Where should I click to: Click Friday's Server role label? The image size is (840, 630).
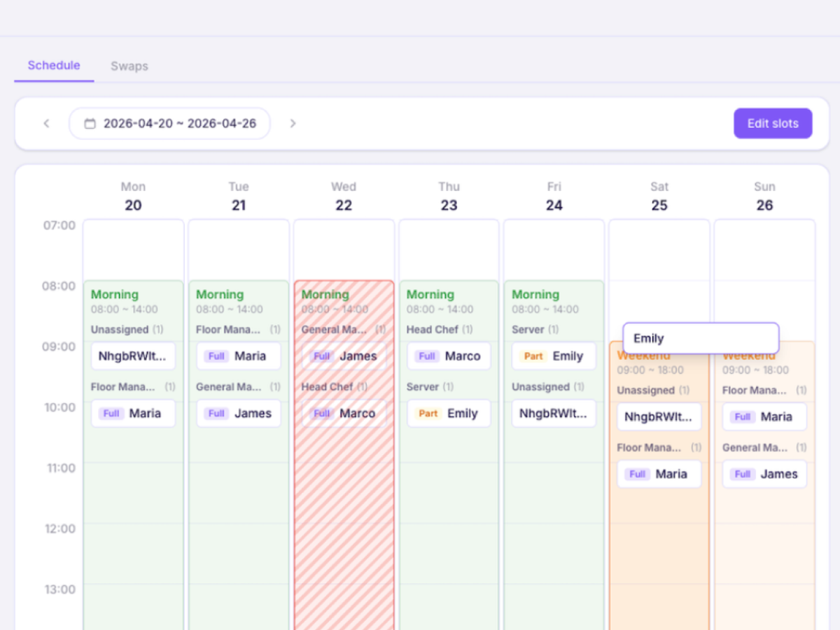528,330
